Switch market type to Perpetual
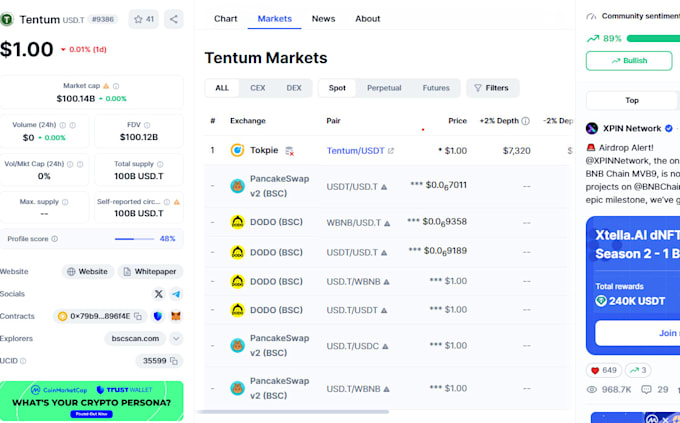 [384, 88]
